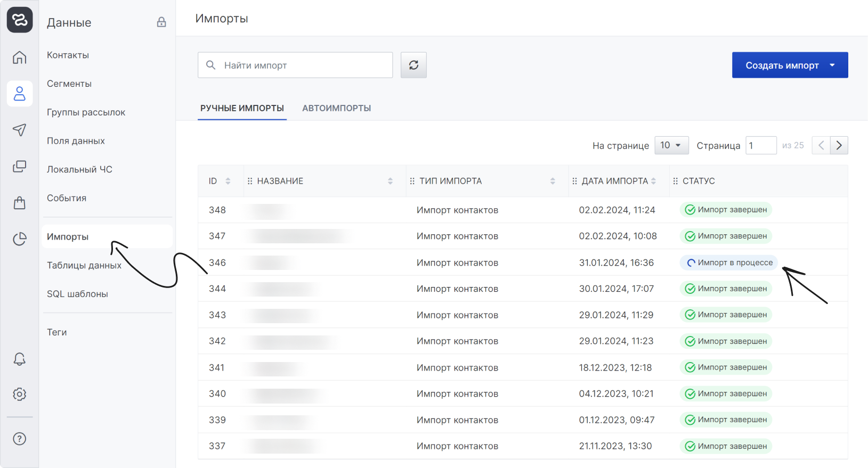Sort by ДАТА ИМПОРТА column arrows

[653, 181]
